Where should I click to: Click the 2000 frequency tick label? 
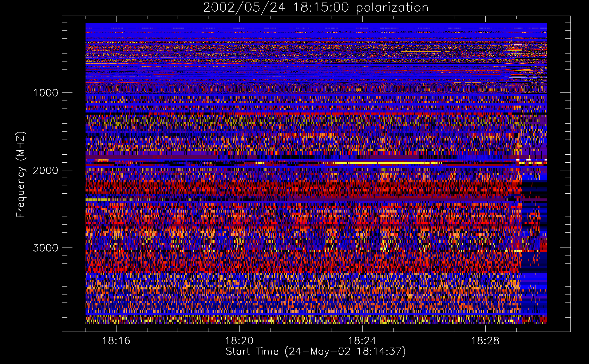coord(46,170)
